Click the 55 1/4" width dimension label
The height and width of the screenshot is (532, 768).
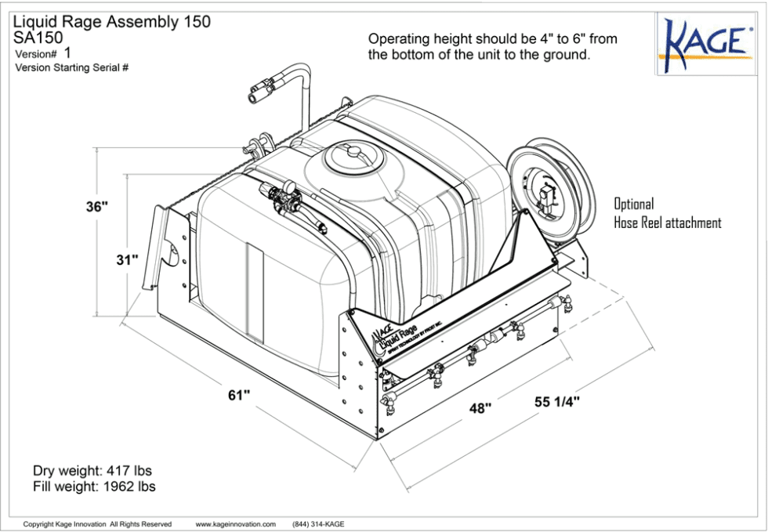click(557, 402)
